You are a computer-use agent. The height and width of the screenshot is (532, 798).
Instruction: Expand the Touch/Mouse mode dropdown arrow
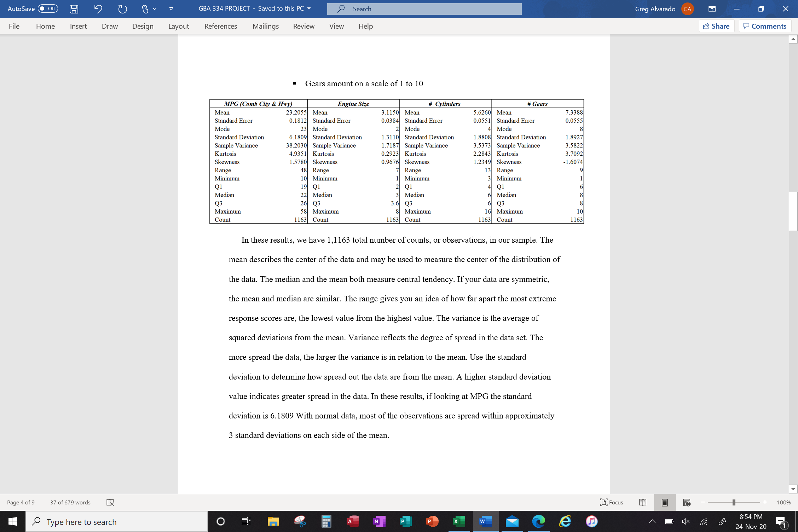pyautogui.click(x=154, y=9)
